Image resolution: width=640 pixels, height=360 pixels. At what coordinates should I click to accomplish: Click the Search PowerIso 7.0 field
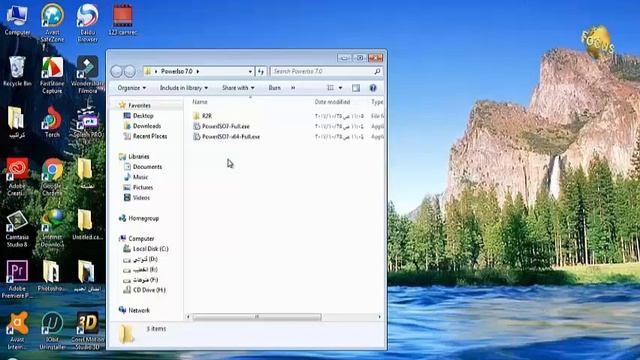[x=326, y=71]
